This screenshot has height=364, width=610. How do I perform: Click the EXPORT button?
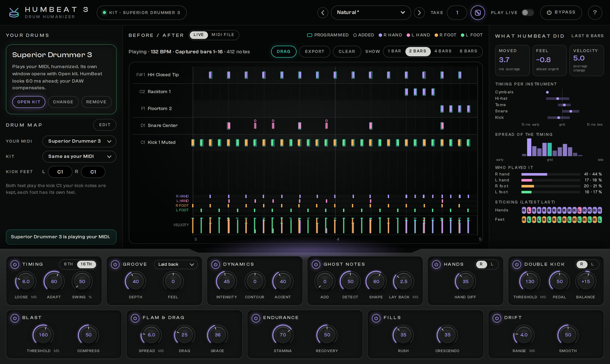coord(315,51)
